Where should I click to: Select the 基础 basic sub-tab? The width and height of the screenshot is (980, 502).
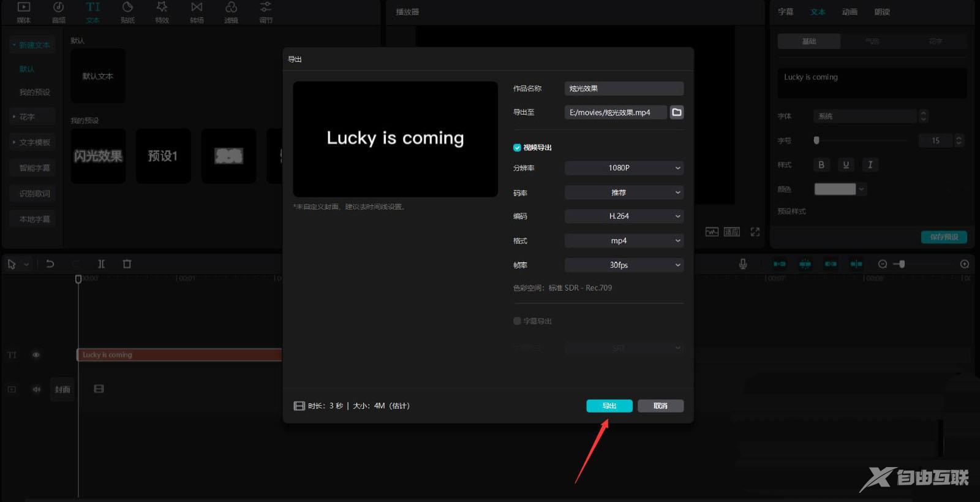pos(809,41)
